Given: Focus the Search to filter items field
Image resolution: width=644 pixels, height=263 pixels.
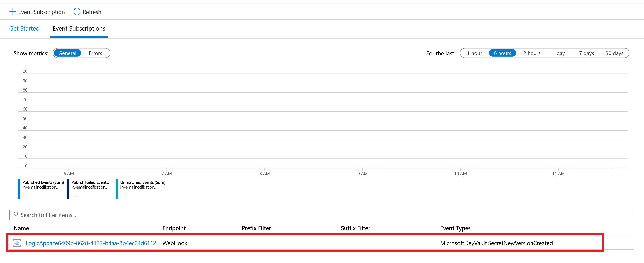Looking at the screenshot, I should coord(321,215).
